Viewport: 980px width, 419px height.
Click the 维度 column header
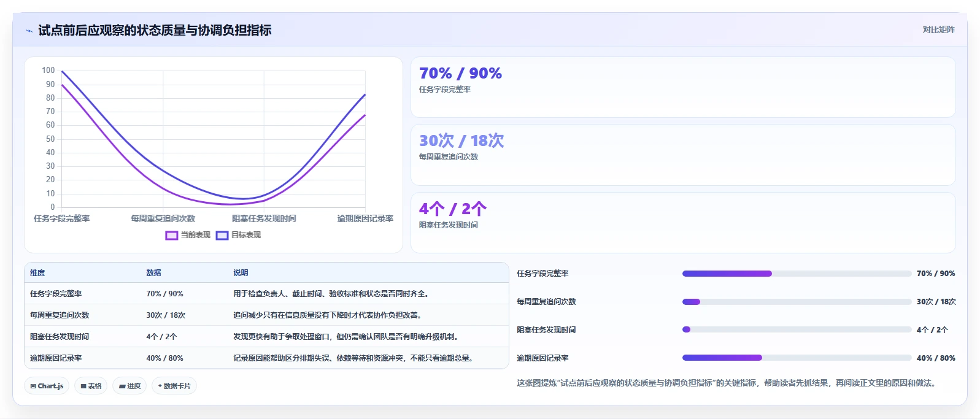(37, 273)
